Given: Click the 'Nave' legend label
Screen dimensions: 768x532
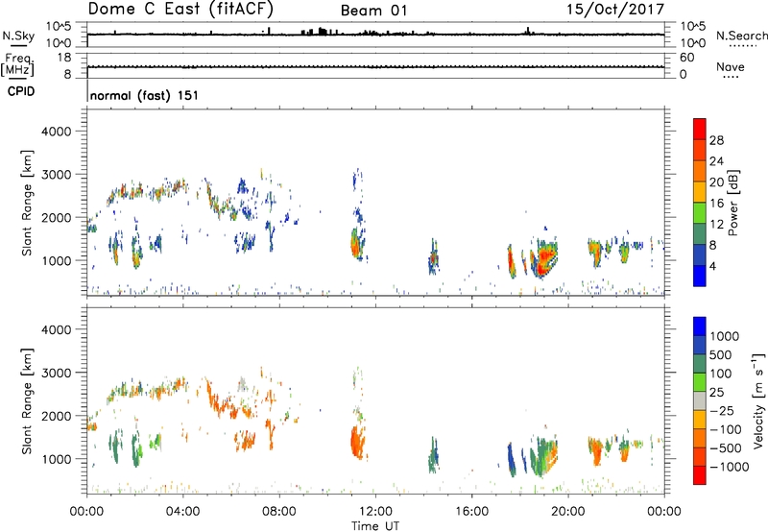Looking at the screenshot, I should click(x=731, y=67).
